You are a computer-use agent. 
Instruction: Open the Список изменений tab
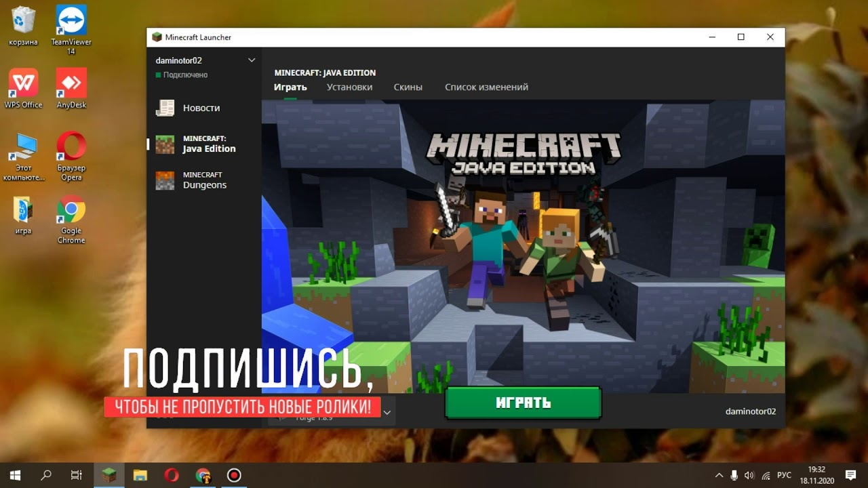click(x=486, y=87)
